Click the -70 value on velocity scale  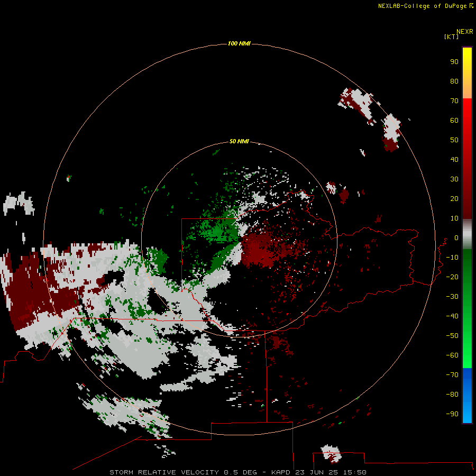452,375
